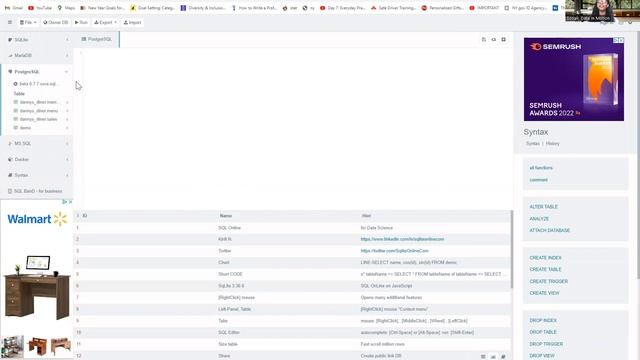This screenshot has height=360, width=640.
Task: Select the demo table in sidebar
Action: [x=25, y=128]
